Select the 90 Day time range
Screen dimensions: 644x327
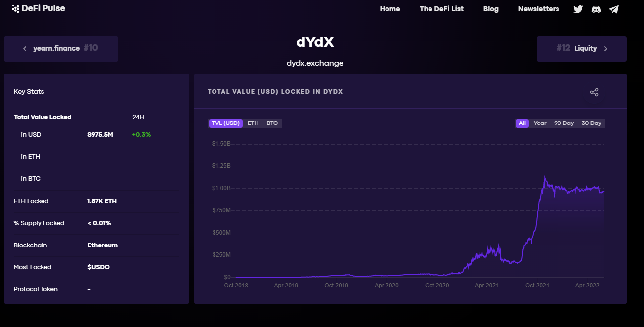click(564, 123)
